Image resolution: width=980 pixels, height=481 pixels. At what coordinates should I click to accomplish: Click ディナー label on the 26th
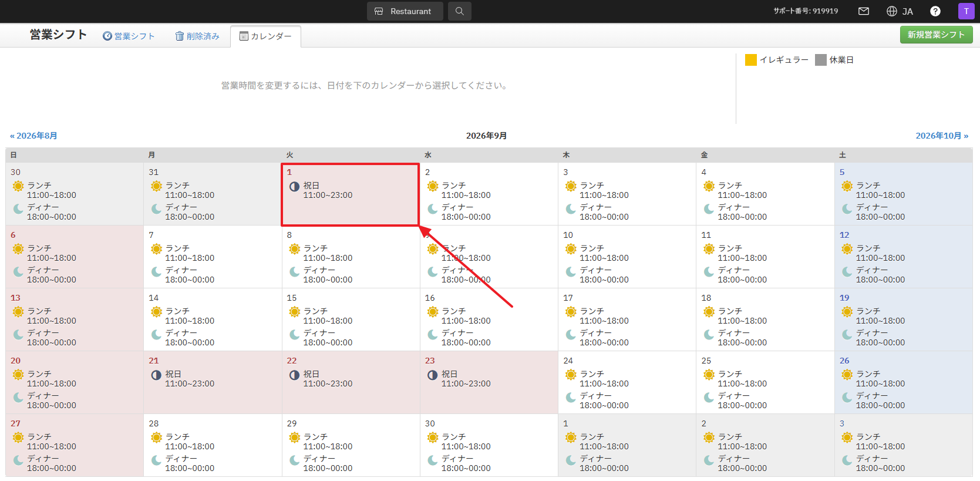[872, 396]
